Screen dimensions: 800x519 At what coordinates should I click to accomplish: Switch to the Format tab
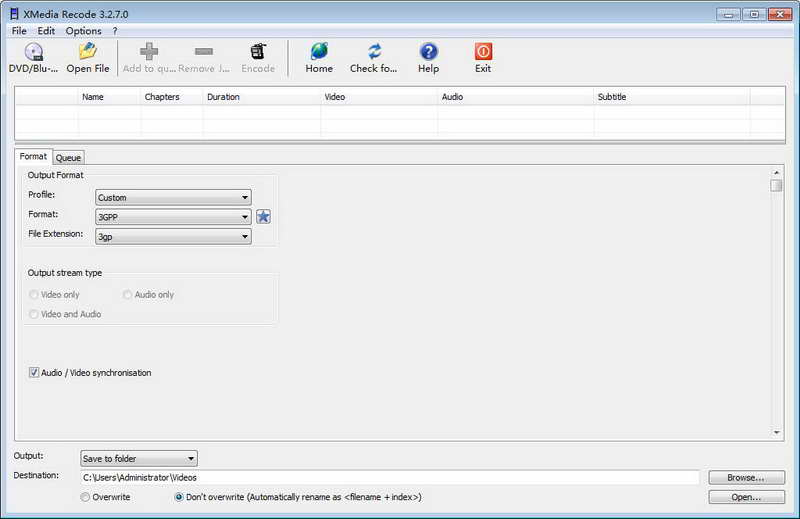(x=33, y=156)
